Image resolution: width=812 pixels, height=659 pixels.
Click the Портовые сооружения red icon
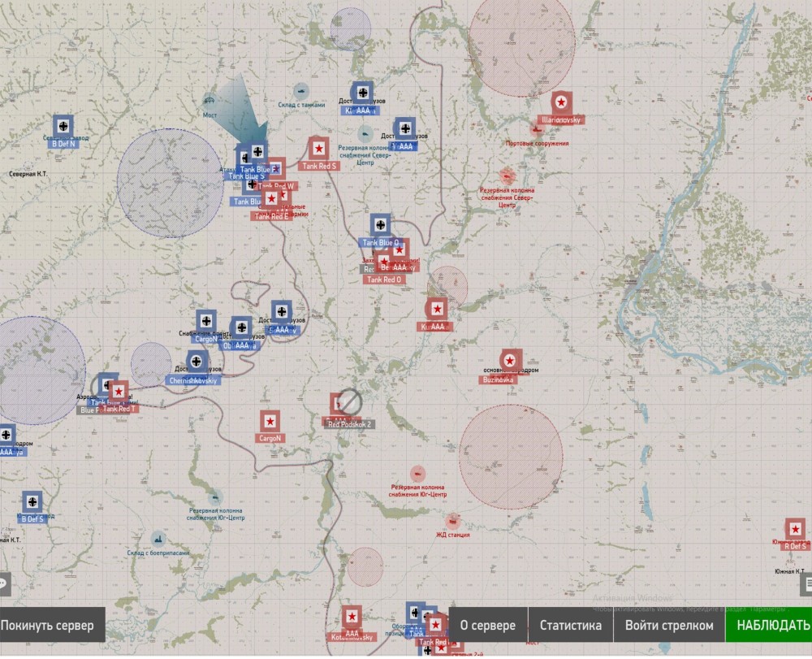(x=537, y=130)
